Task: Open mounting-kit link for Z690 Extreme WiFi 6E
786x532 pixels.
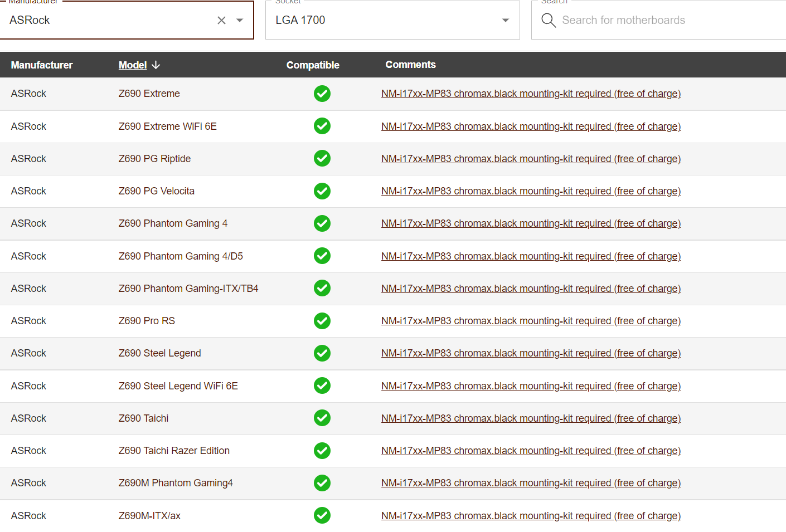Action: click(531, 126)
